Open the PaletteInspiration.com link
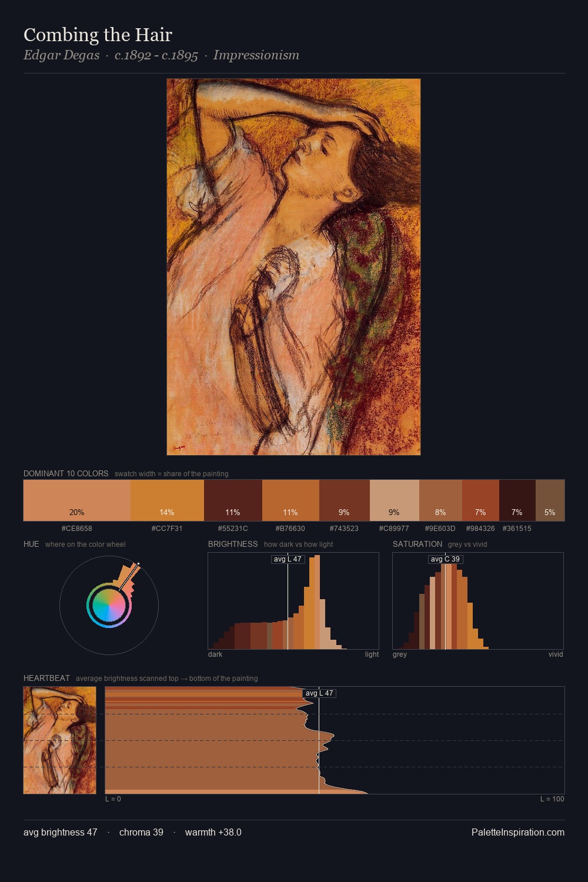The image size is (588, 882). point(518,833)
